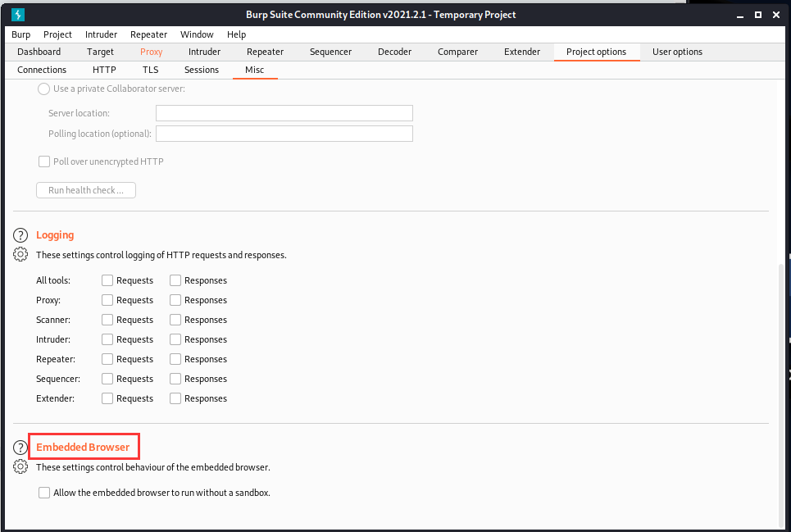Enable Intruder Requests logging
The image size is (791, 532).
pyautogui.click(x=107, y=339)
